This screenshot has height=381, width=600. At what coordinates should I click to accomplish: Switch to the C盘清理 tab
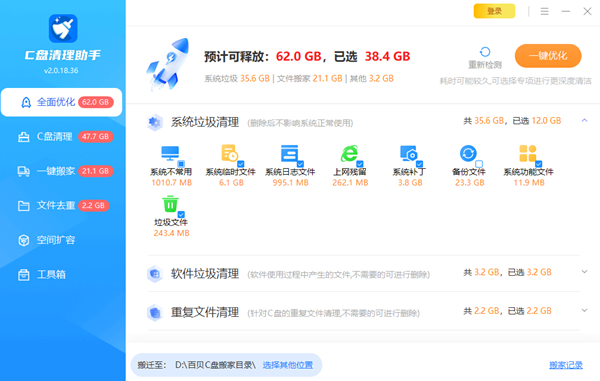[x=62, y=137]
